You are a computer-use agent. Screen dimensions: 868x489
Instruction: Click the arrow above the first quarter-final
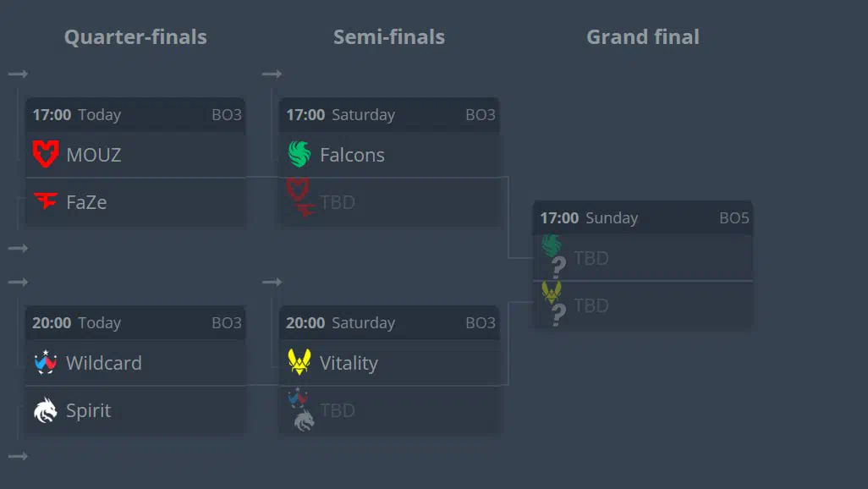pos(19,74)
